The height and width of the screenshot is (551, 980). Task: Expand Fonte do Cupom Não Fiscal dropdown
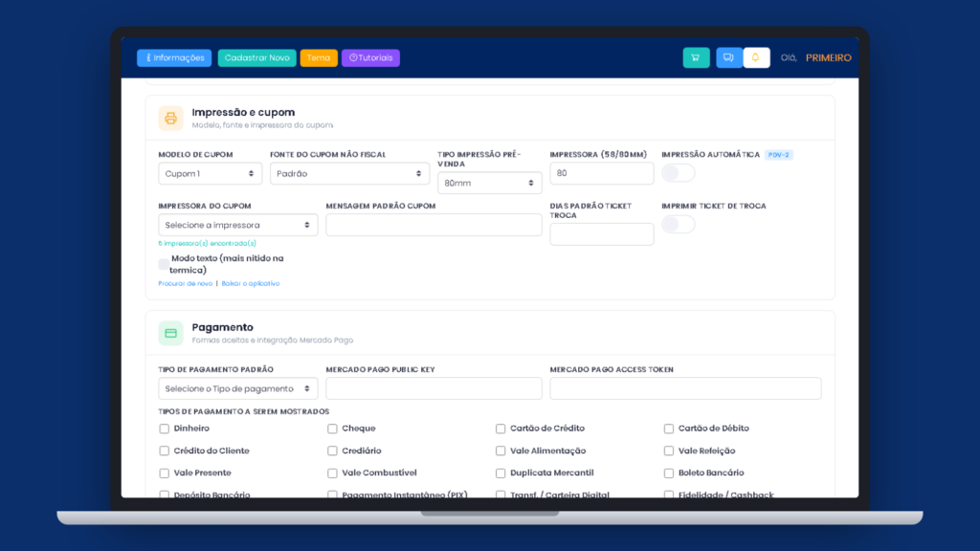[x=349, y=174]
